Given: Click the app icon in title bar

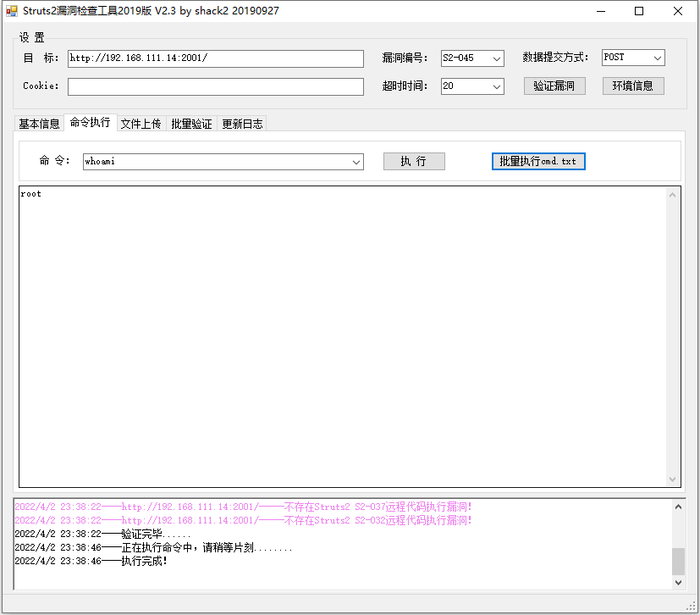Looking at the screenshot, I should click(x=11, y=11).
